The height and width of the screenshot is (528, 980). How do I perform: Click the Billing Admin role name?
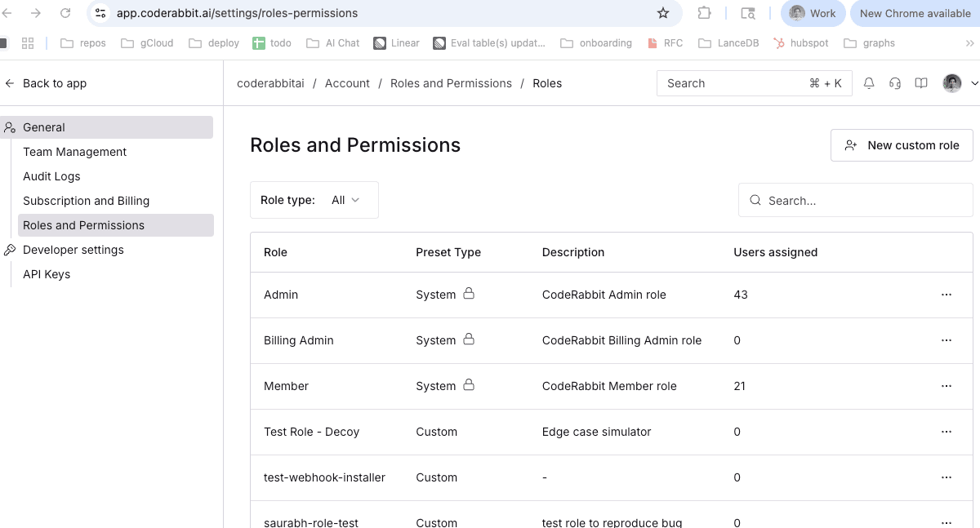[299, 340]
